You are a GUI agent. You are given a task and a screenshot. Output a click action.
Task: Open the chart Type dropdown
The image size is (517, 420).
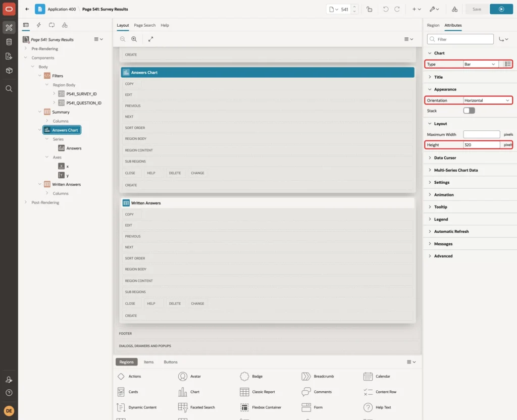click(x=480, y=64)
